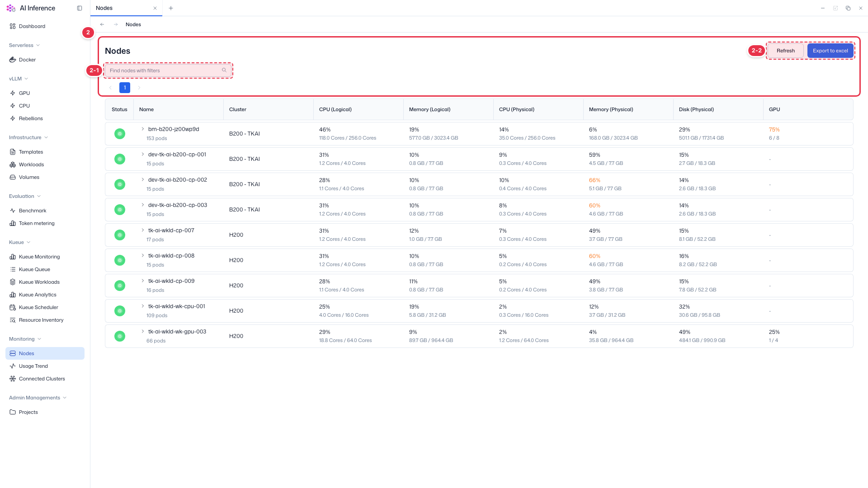The width and height of the screenshot is (868, 488).
Task: Open the Kueue Monitoring icon
Action: tap(13, 257)
